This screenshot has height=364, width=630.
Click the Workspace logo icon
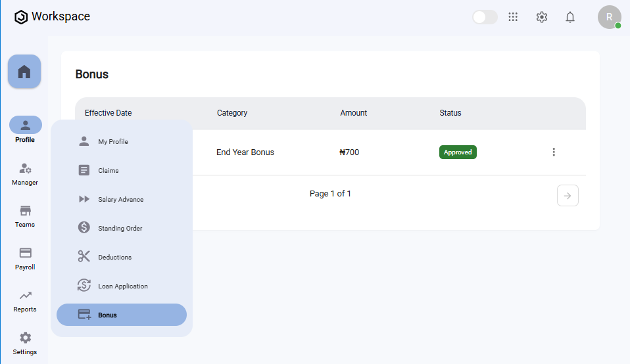tap(21, 17)
